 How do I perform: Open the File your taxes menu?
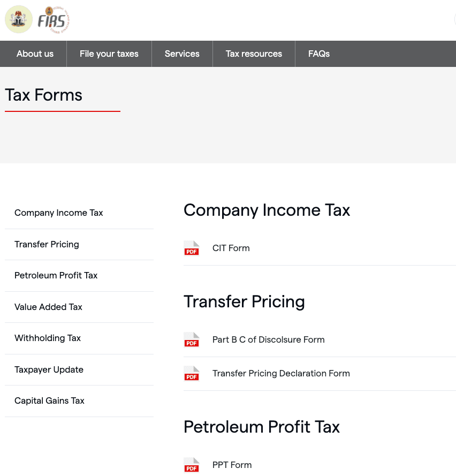click(x=109, y=54)
